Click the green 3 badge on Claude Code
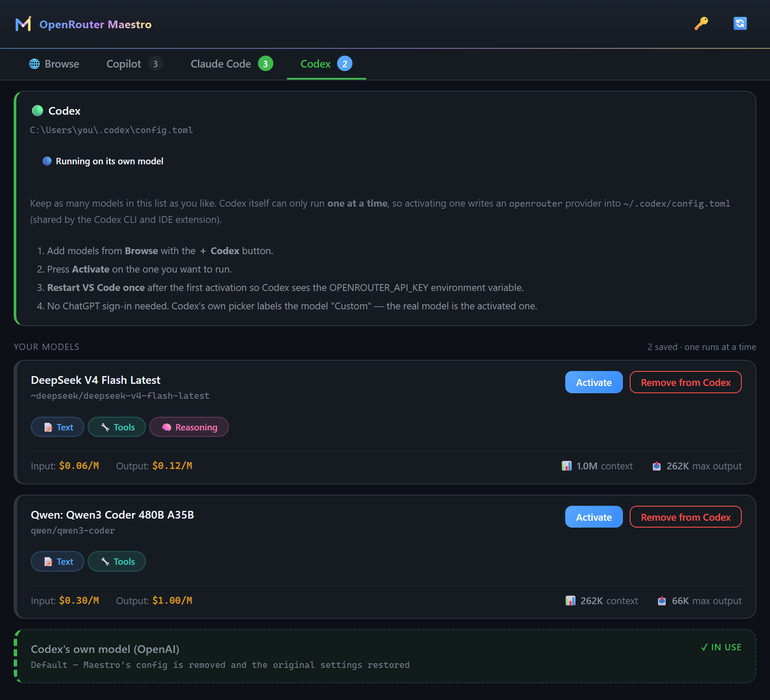 [265, 64]
